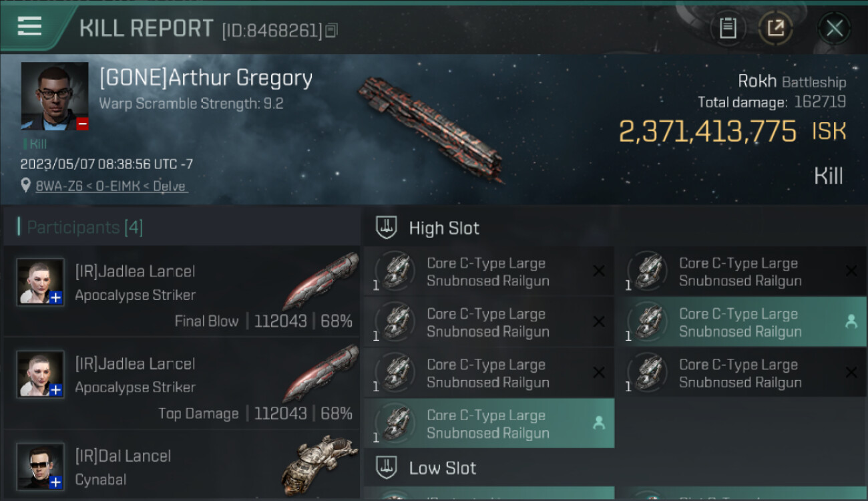Select first left-column Snubnosed Railgun
Viewport: 868px width, 501px height.
point(489,272)
